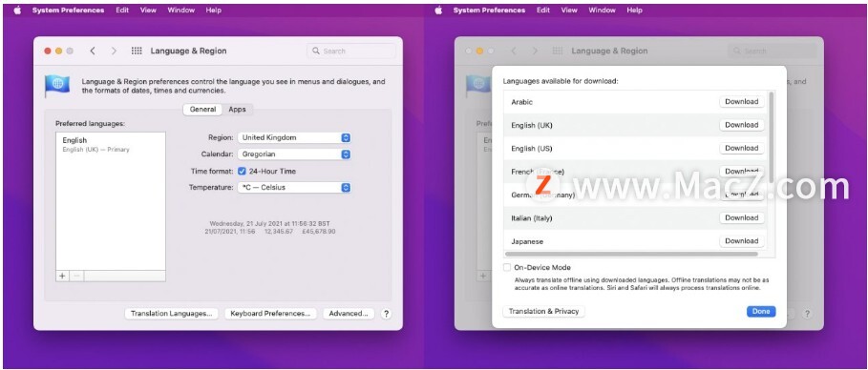The image size is (868, 370).
Task: Select the Italian (Italy) row label
Action: click(532, 218)
